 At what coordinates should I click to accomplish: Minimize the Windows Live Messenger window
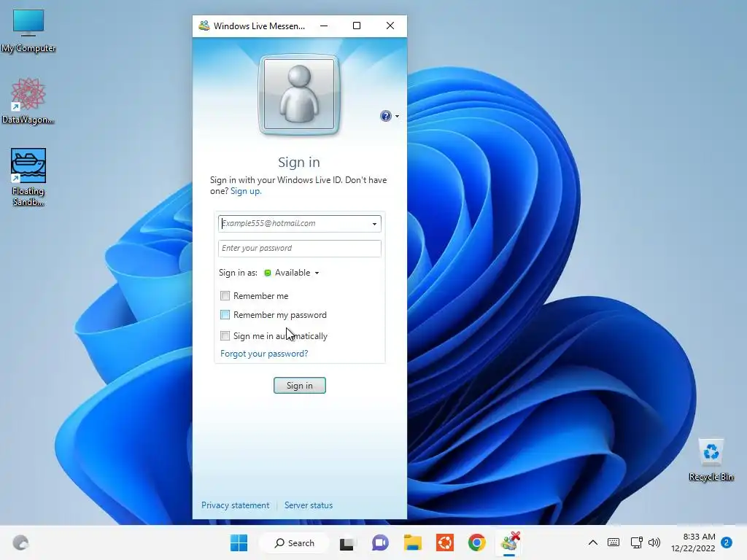point(324,26)
